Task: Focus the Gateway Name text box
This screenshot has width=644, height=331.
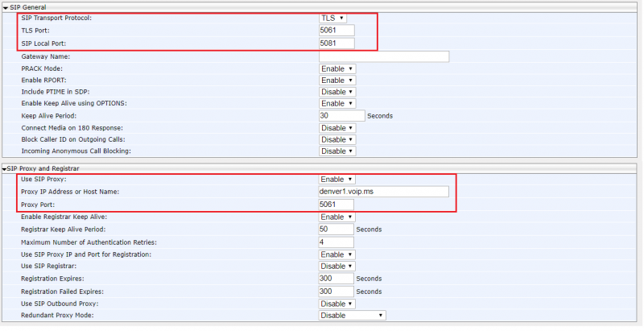Action: click(x=384, y=56)
